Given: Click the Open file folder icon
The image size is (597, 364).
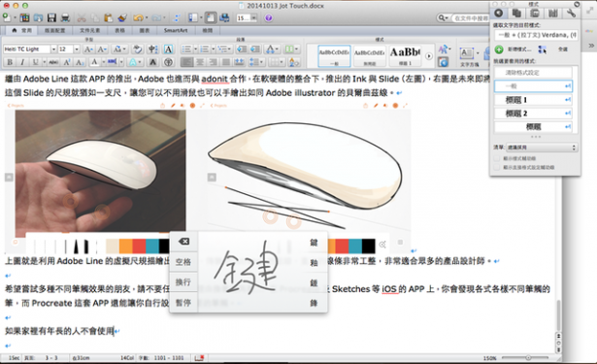Looking at the screenshot, I should coord(38,17).
